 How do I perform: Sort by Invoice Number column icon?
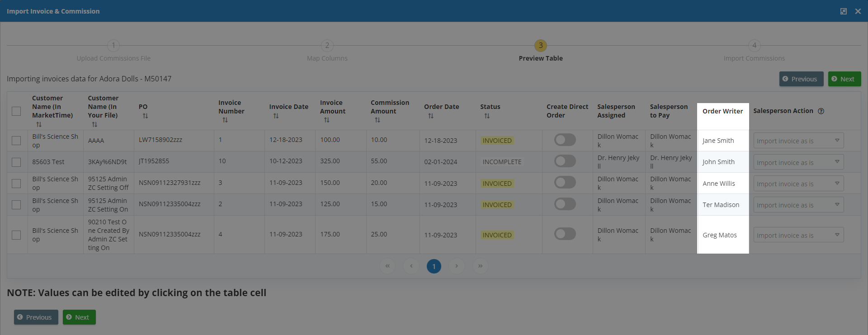click(225, 120)
